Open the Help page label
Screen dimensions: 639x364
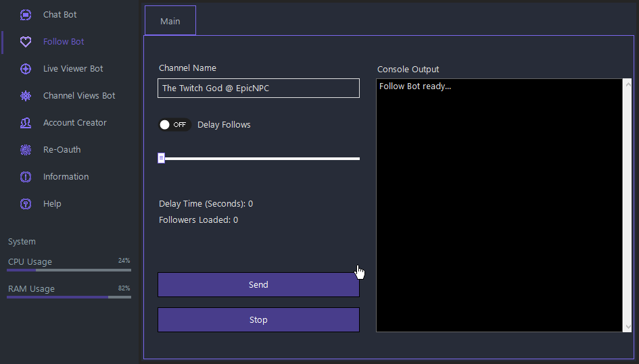coord(52,203)
